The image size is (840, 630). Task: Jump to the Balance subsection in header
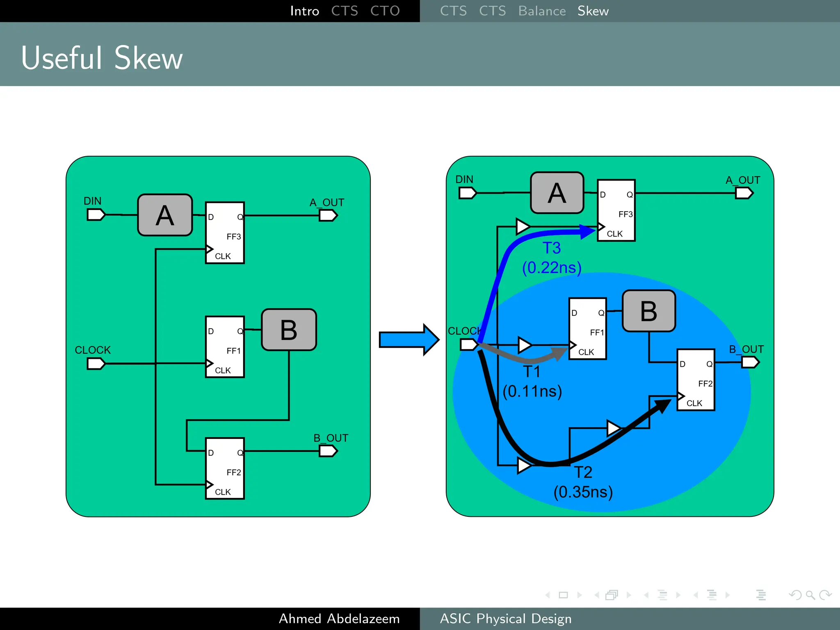coord(542,11)
